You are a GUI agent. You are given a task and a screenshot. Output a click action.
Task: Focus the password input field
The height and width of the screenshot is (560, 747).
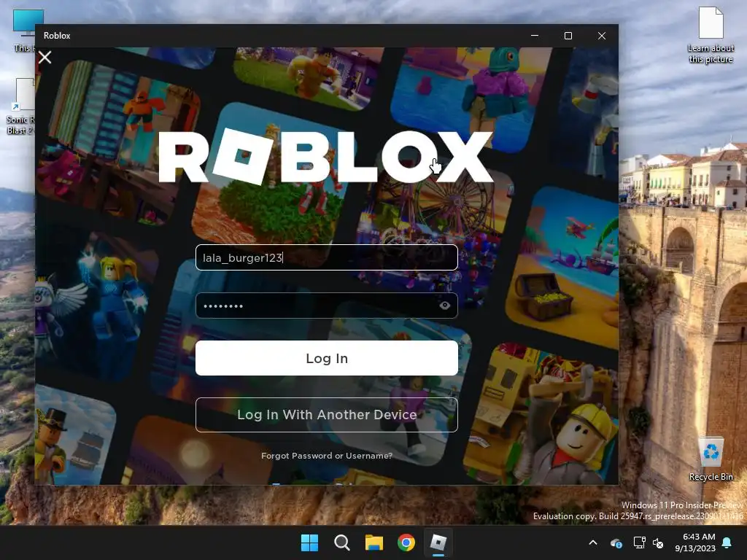326,306
